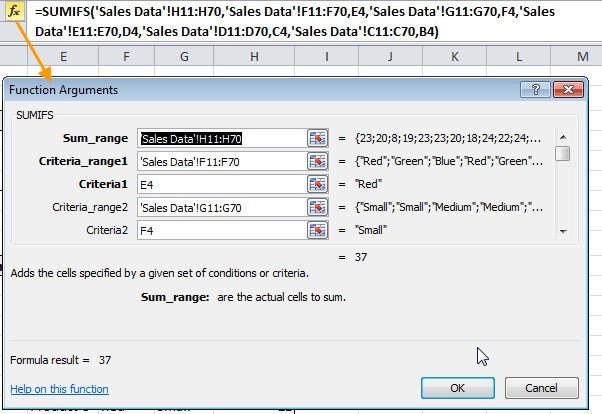The image size is (602, 414).
Task: Open the Help on this function link
Action: point(59,389)
